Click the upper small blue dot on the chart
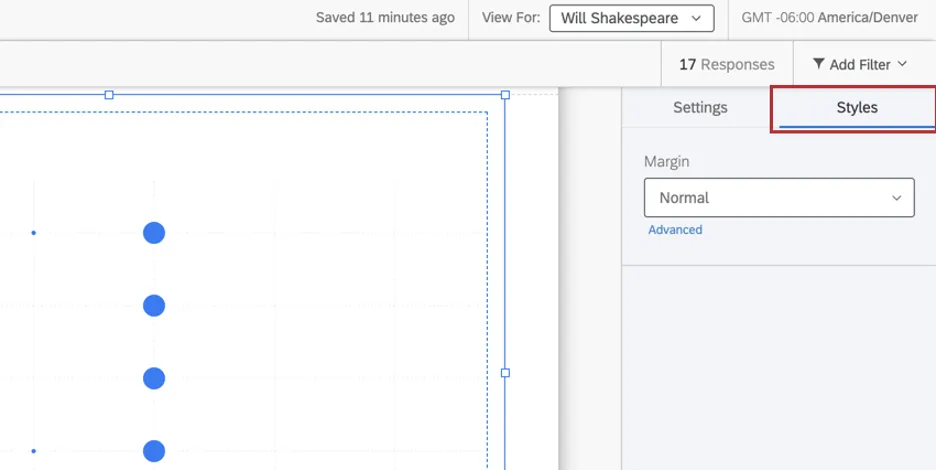 pos(33,233)
